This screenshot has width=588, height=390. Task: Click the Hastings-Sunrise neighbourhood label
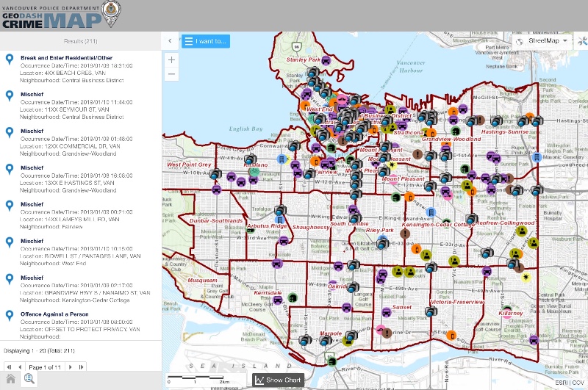pos(505,132)
